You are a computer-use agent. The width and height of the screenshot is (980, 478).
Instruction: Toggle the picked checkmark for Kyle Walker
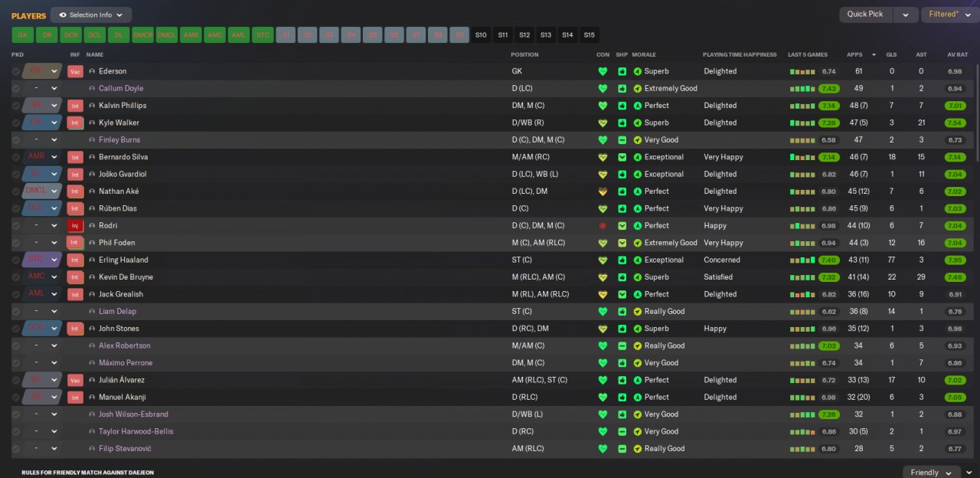coord(16,123)
